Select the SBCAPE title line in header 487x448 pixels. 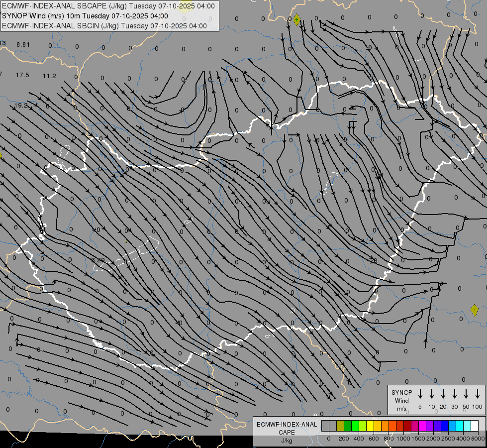click(108, 6)
